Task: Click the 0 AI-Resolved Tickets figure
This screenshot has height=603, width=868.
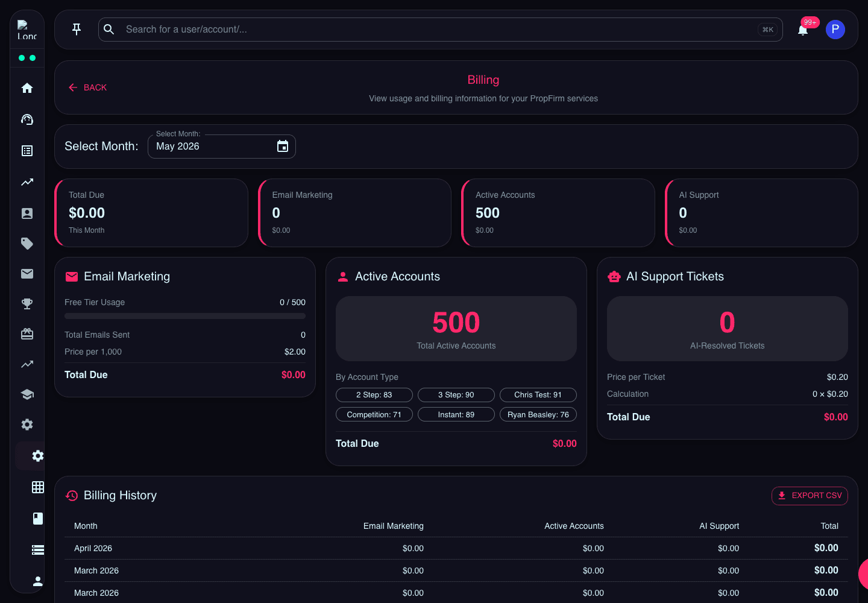Action: (x=728, y=323)
